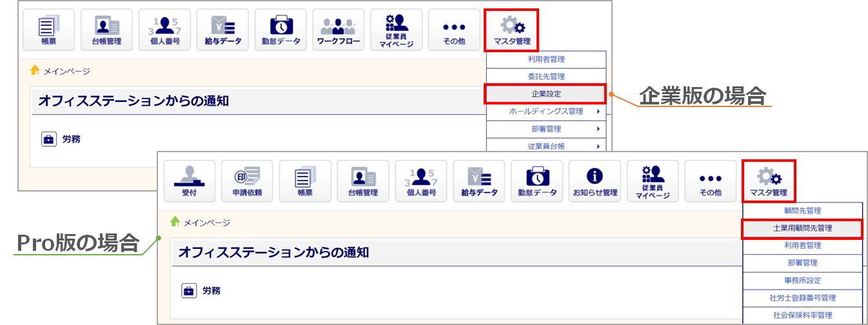This screenshot has height=325, width=868.
Task: Open 申請依頼 icon in the Pro版 toolbar
Action: [x=247, y=181]
